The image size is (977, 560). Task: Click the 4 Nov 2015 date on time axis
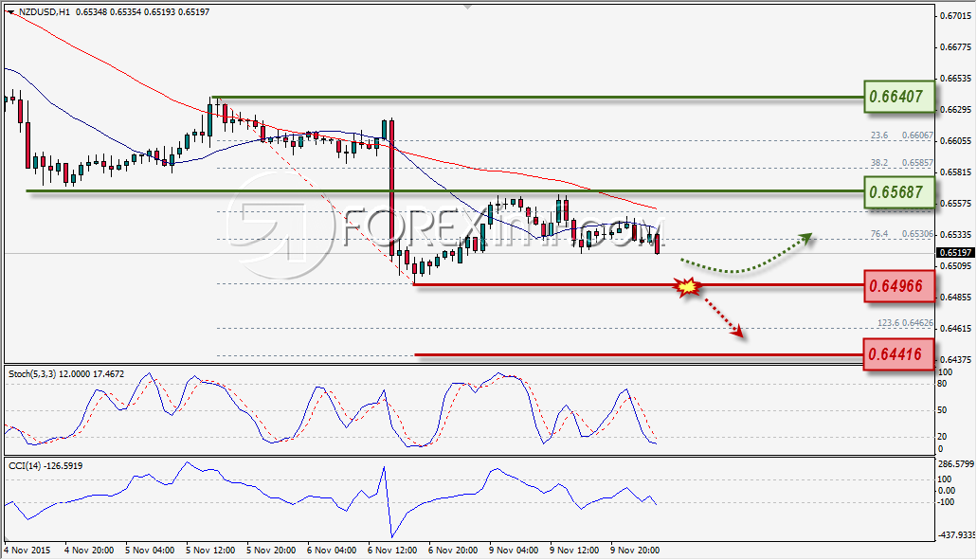click(x=27, y=550)
